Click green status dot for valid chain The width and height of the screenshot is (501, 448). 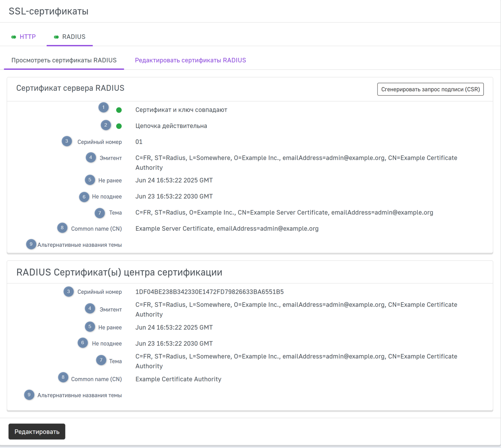(119, 126)
